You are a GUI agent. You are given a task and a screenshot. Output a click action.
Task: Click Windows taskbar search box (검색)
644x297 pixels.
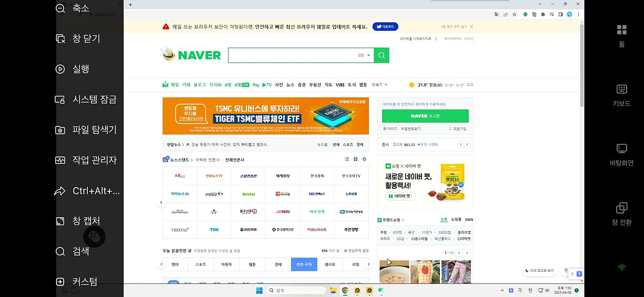pyautogui.click(x=296, y=291)
